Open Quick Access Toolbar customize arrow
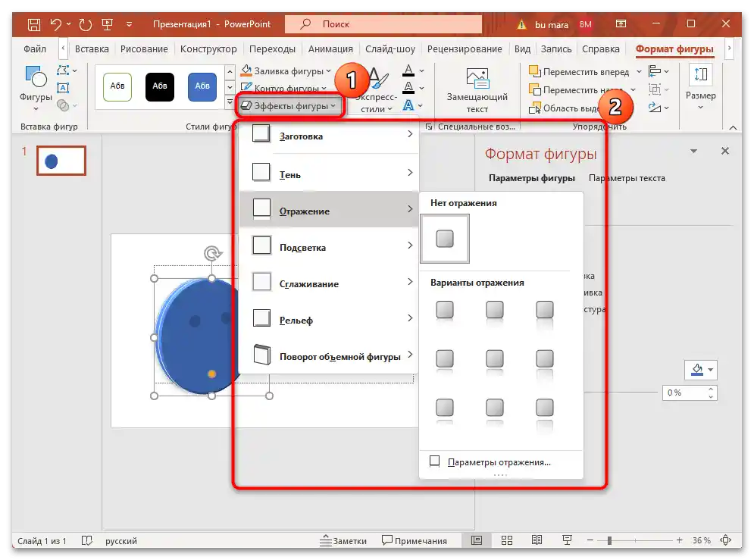 (129, 24)
